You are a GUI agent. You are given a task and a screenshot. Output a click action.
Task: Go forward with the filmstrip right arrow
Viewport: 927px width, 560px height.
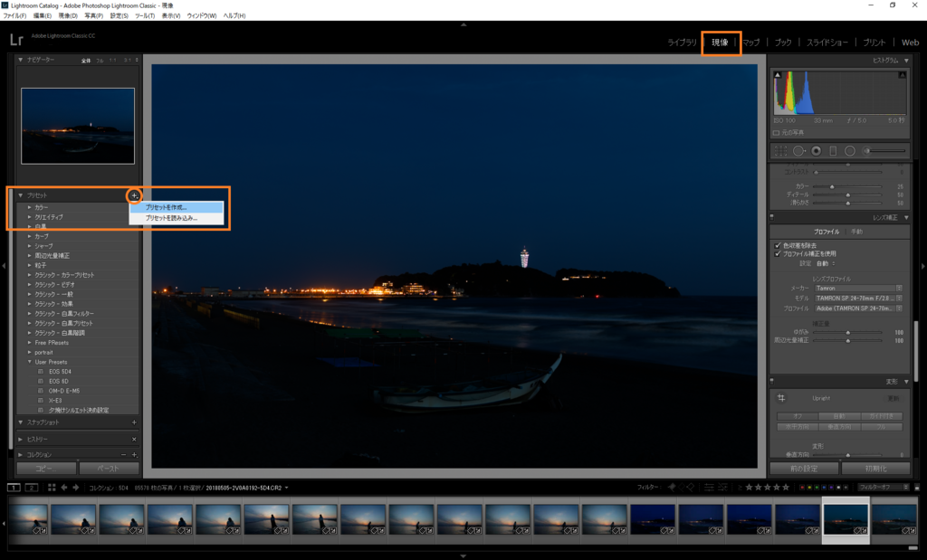(76, 488)
